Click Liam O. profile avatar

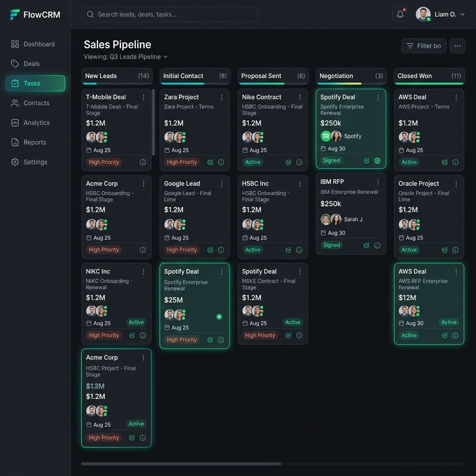point(423,14)
